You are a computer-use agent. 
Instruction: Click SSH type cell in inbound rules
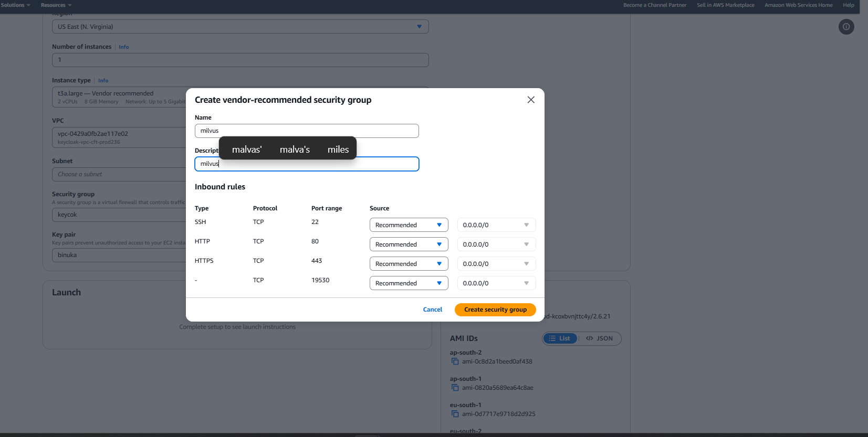(x=200, y=222)
